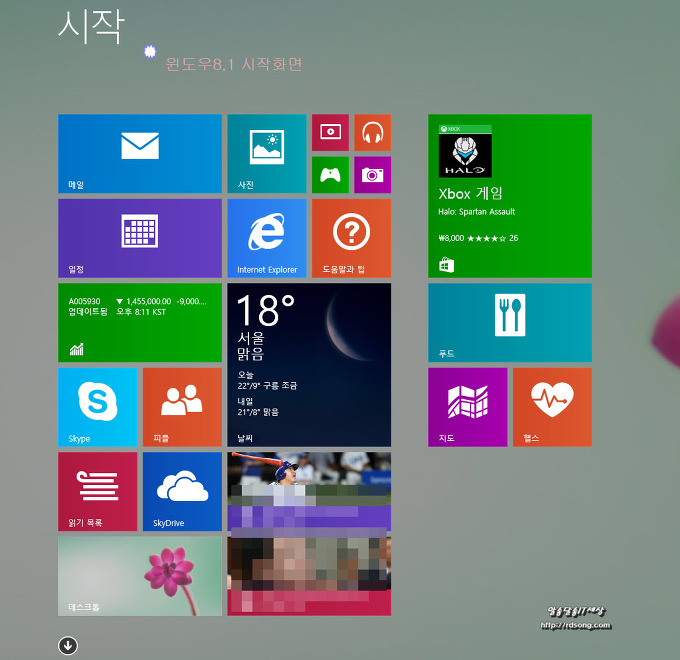Open the Seoul weather live tile
This screenshot has height=660, width=680.
tap(309, 365)
